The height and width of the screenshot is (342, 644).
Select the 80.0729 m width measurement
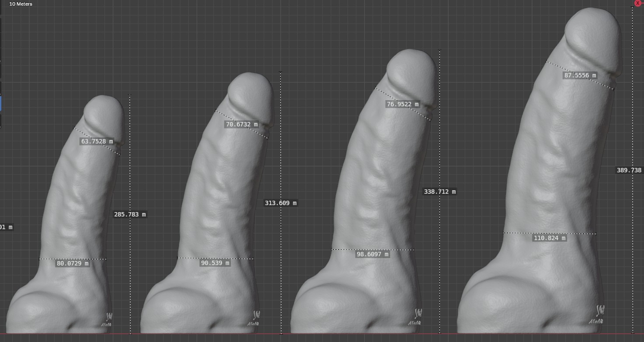[x=73, y=263]
